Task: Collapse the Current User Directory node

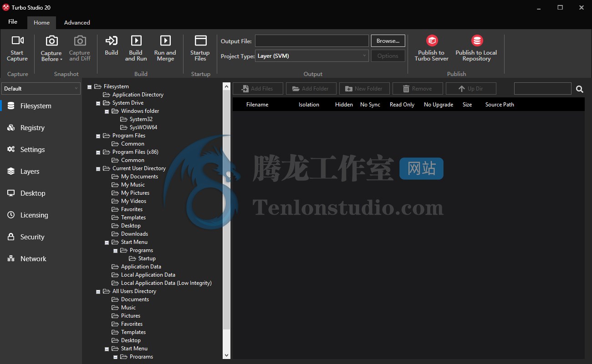Action: 98,169
